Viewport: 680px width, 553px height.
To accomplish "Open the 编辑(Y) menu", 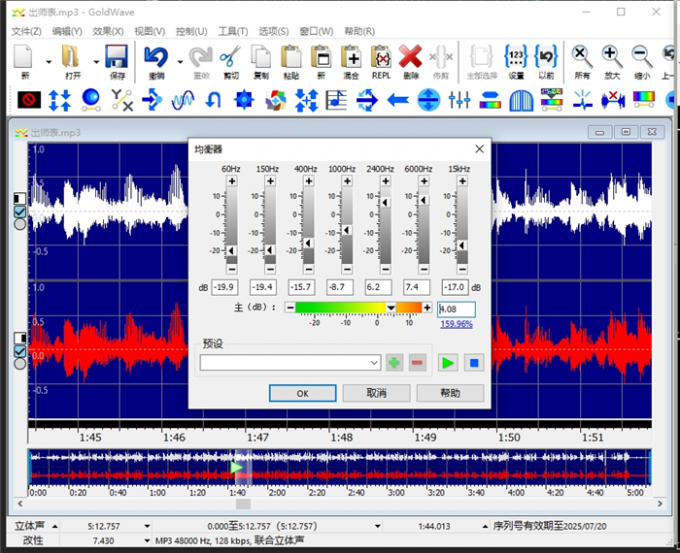I will [x=67, y=31].
